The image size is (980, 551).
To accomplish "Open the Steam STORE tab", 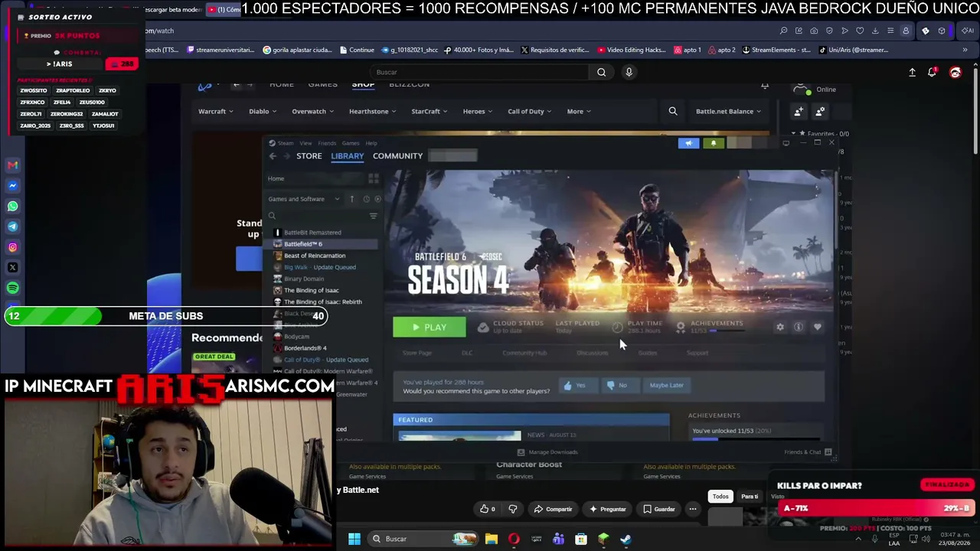I will (x=309, y=156).
